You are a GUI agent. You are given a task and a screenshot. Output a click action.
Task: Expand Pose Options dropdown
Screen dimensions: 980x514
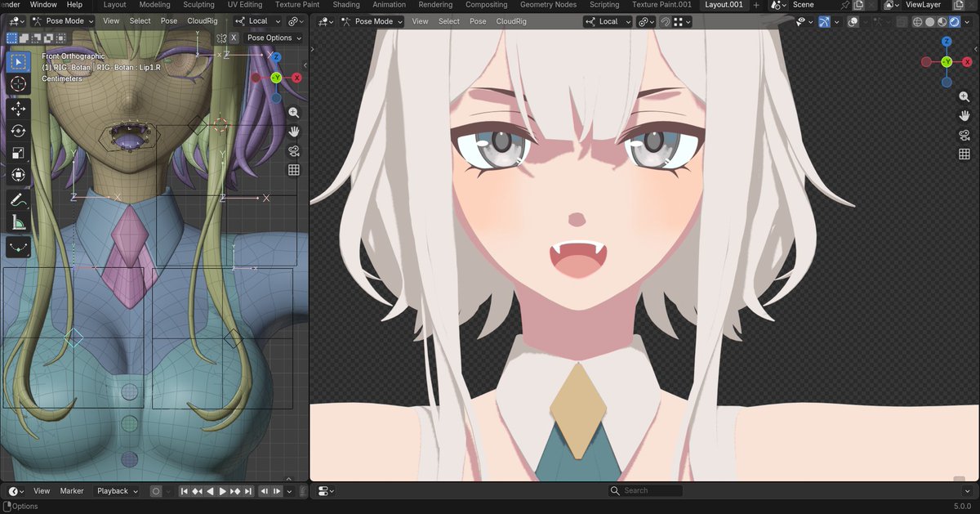(274, 38)
